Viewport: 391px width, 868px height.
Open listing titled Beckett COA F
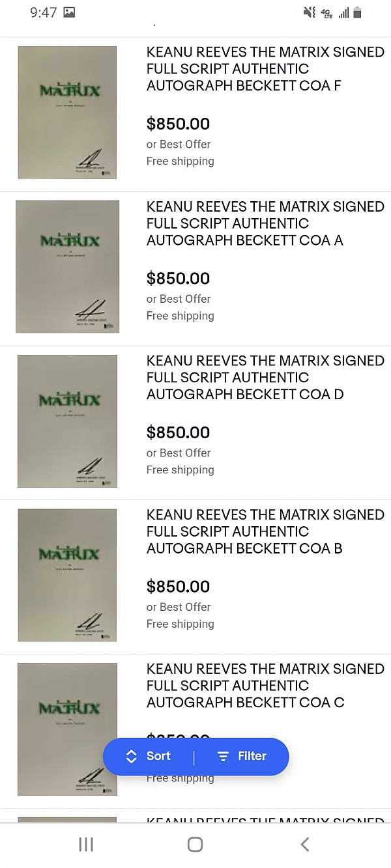pyautogui.click(x=265, y=69)
